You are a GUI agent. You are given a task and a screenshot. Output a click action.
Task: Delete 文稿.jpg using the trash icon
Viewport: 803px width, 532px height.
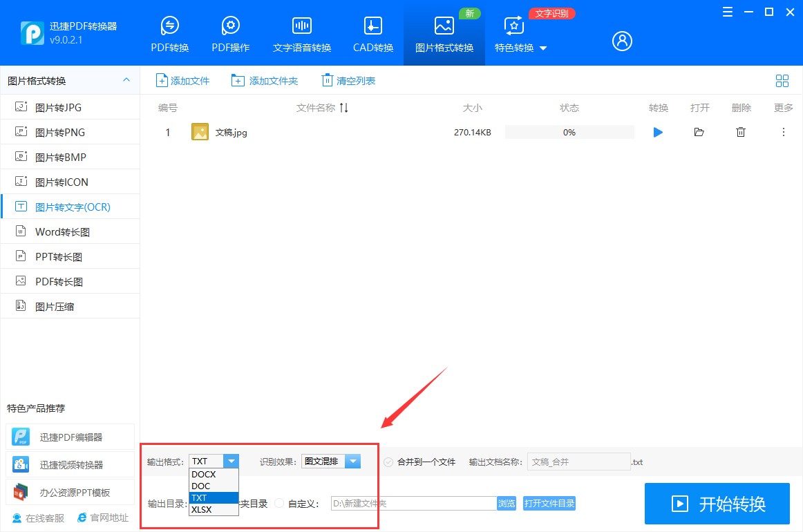(x=740, y=132)
